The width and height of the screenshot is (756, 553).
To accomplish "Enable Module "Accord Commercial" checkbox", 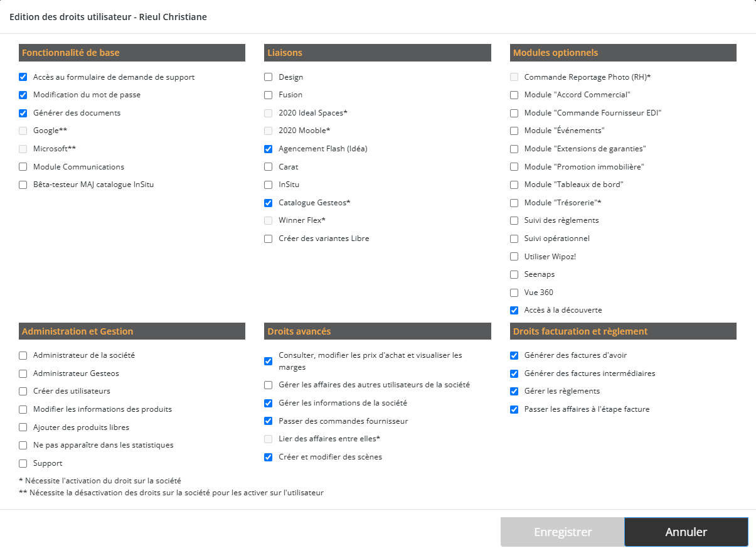I will tap(514, 95).
